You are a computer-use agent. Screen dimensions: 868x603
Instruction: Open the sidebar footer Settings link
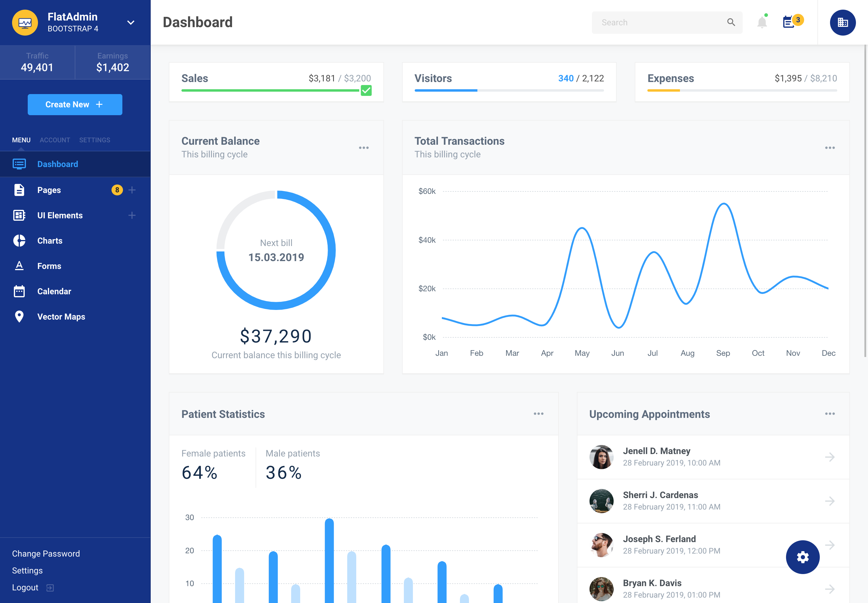pos(27,570)
